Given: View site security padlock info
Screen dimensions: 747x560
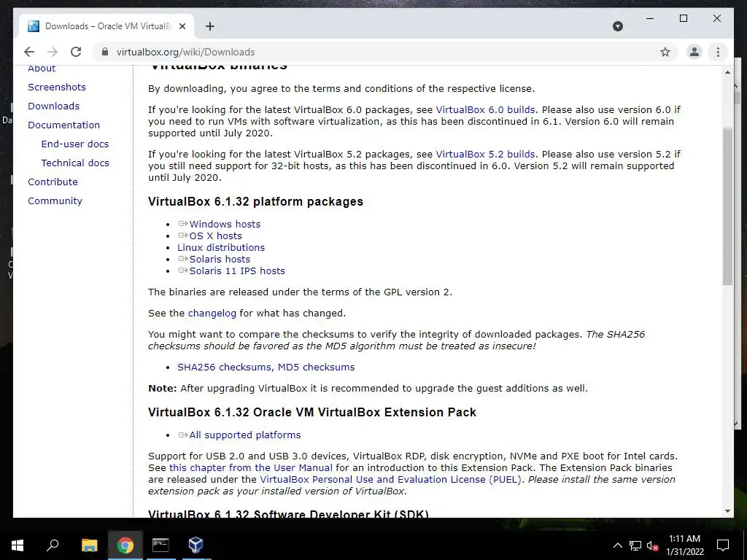Looking at the screenshot, I should (x=105, y=52).
